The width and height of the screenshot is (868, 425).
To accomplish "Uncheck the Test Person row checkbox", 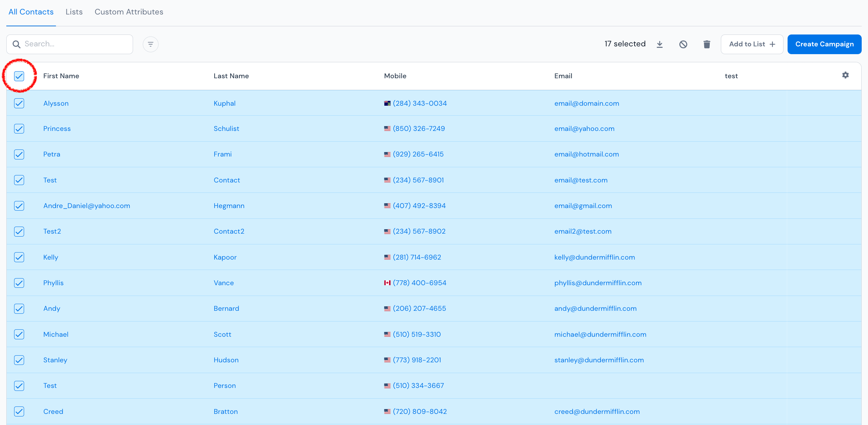I will [19, 386].
